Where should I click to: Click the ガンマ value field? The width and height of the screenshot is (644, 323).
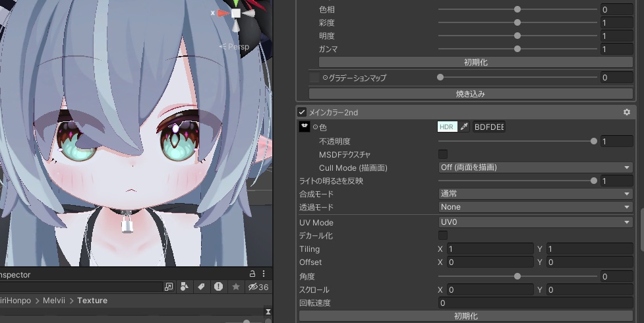(x=616, y=49)
